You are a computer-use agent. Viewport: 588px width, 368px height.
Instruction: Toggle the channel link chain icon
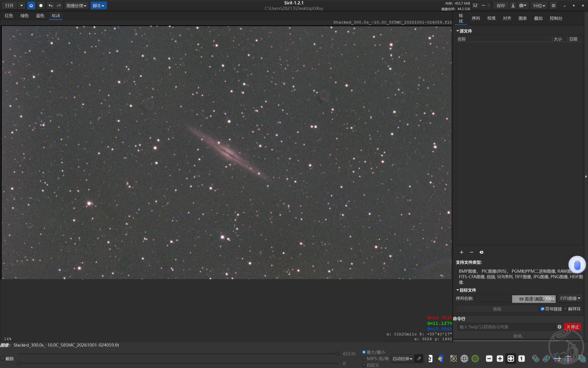point(419,358)
